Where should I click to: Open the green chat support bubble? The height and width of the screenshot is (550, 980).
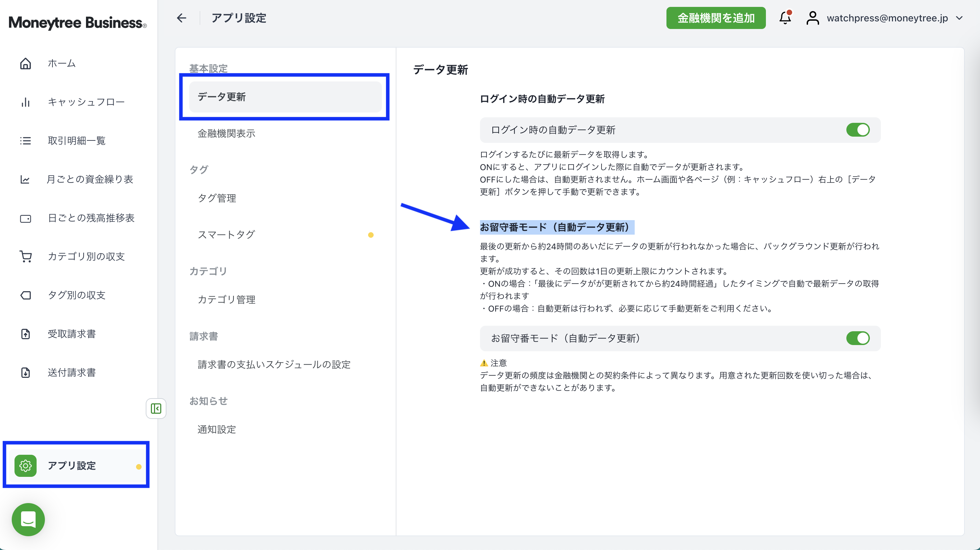click(x=28, y=519)
